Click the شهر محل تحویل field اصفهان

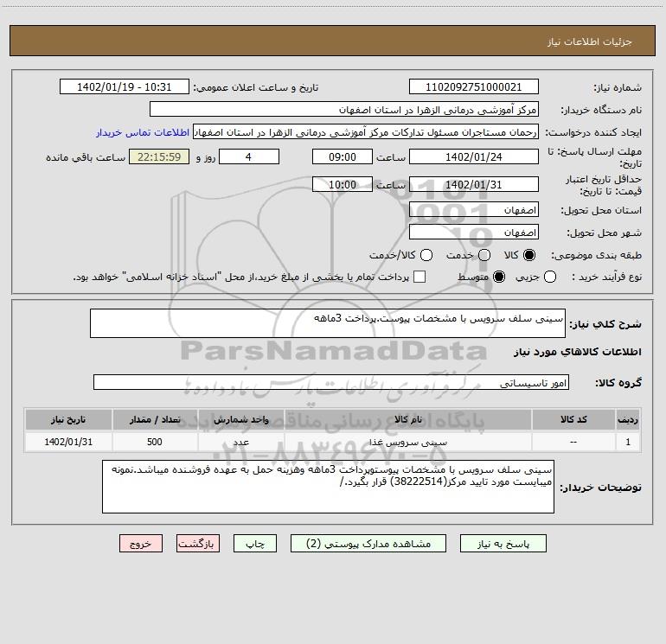point(474,232)
